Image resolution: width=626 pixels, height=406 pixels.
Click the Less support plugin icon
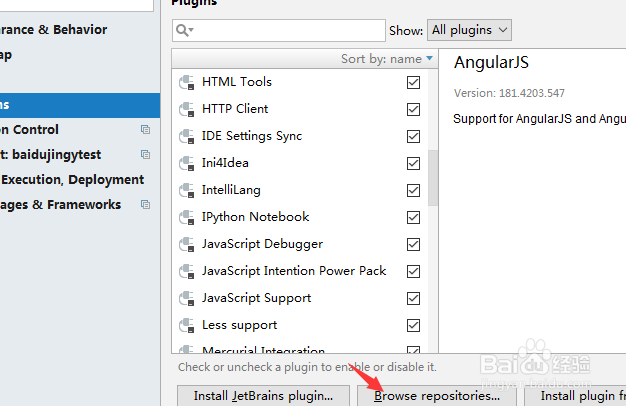click(185, 325)
